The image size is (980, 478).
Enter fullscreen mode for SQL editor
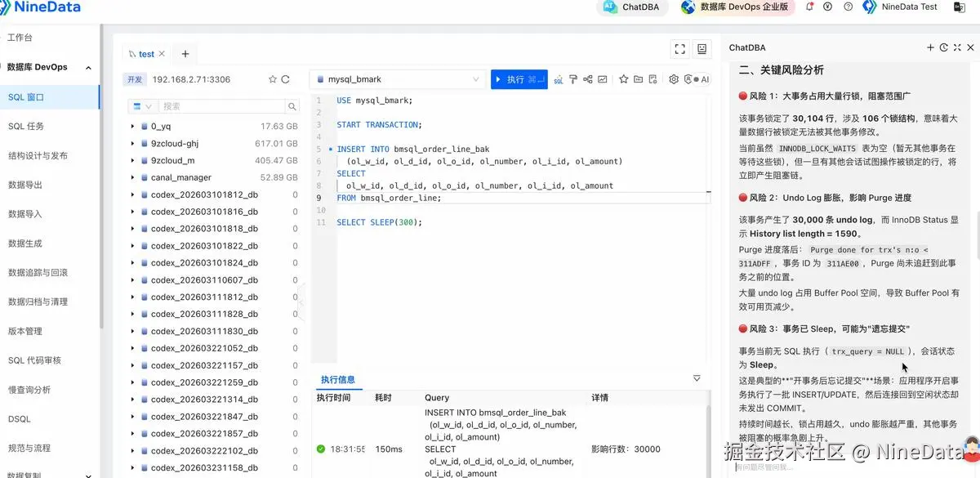(x=679, y=49)
